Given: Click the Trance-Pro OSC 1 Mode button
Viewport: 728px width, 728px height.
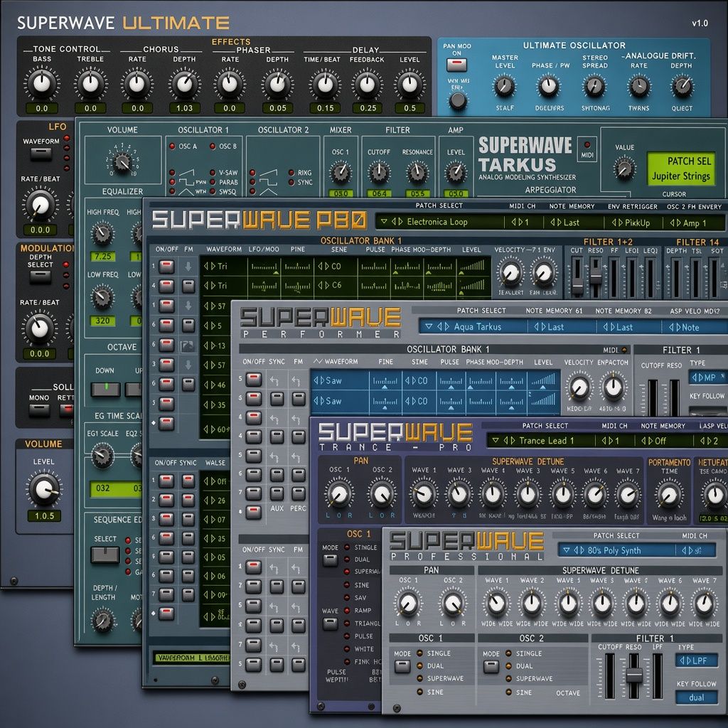Looking at the screenshot, I should click(330, 560).
